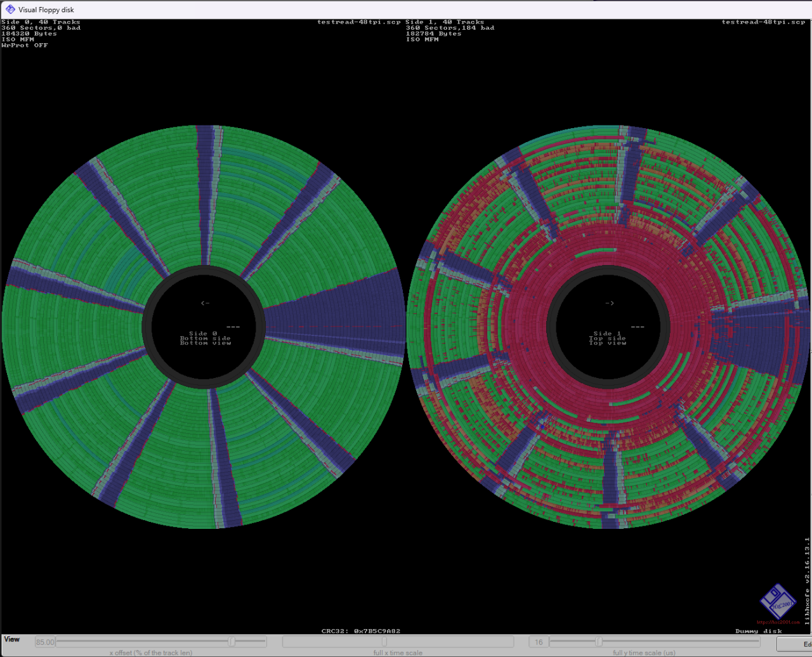
Task: Click '360 Sectors,0 bad' text
Action: 41,28
